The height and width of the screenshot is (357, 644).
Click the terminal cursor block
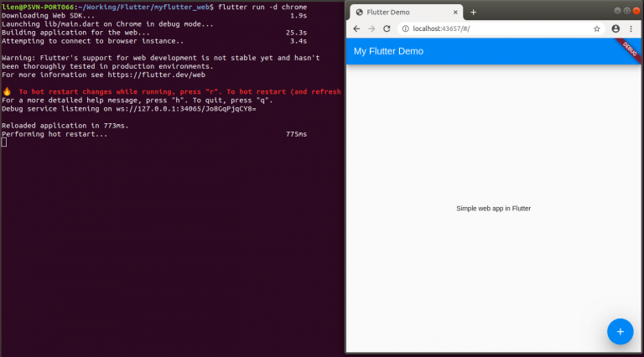point(4,142)
